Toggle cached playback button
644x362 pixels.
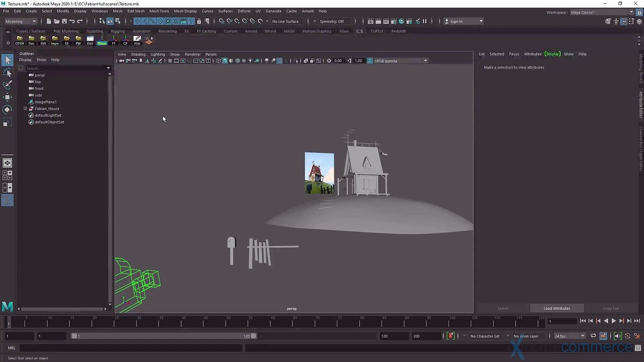[603, 336]
